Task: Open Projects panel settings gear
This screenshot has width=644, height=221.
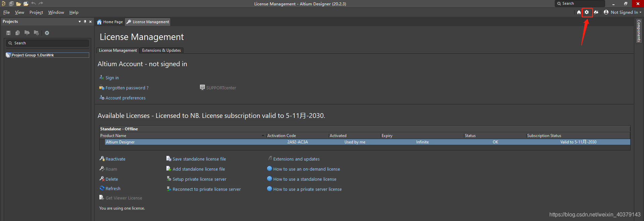Action: [x=47, y=33]
